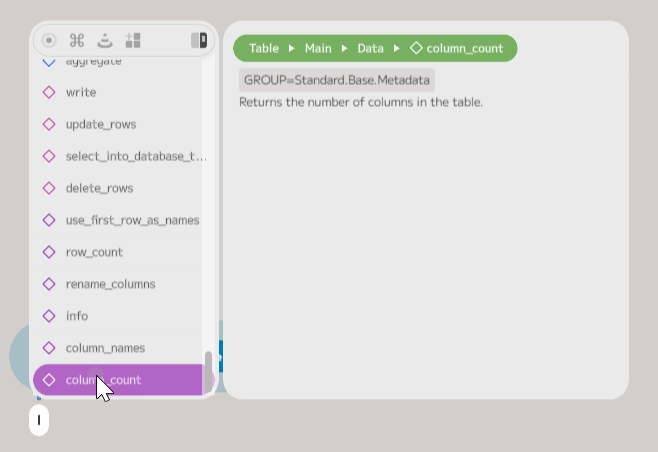Click the breadcrumb diamond icon before column_count
658x452 pixels.
pos(416,48)
